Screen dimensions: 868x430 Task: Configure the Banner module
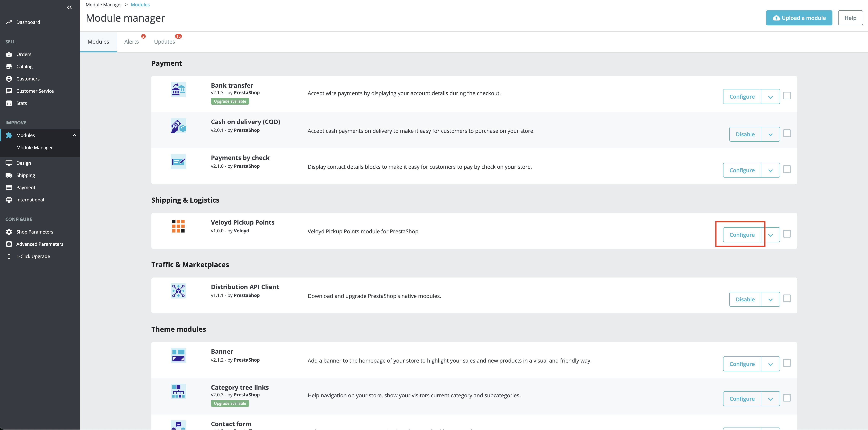tap(742, 364)
